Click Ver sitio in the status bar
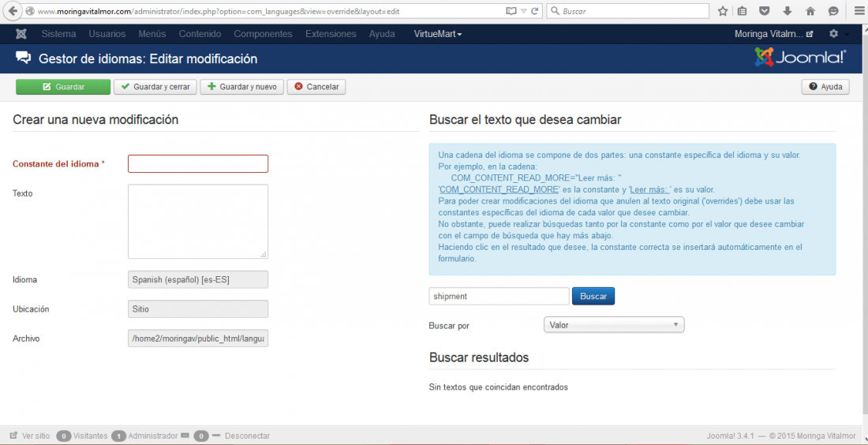The image size is (868, 445). point(30,436)
